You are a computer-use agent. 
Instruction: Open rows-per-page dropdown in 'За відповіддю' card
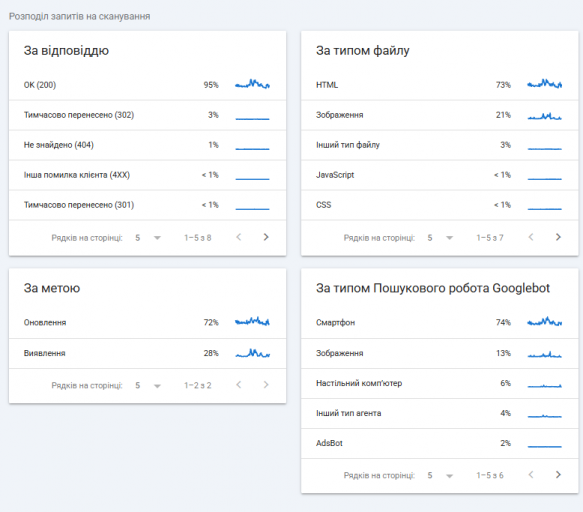click(x=148, y=238)
